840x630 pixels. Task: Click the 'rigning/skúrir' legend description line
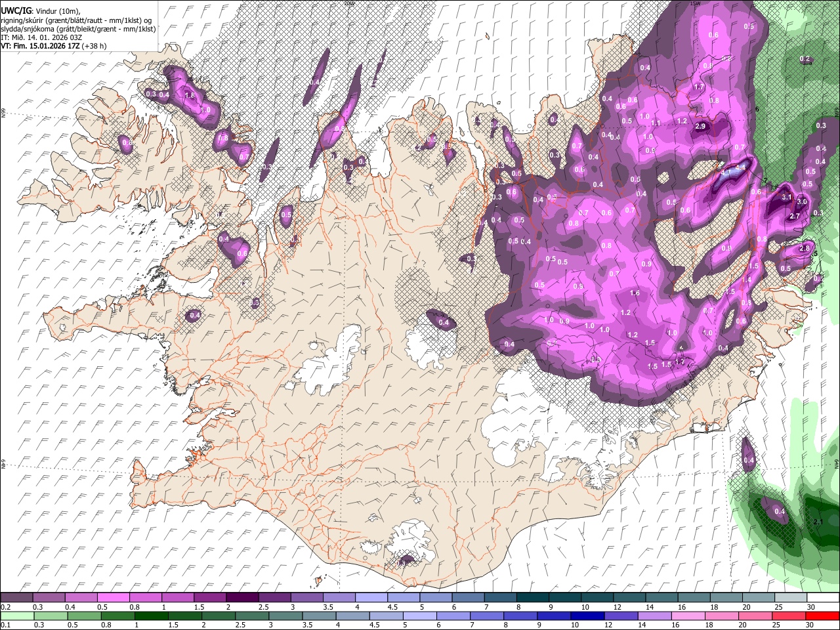77,20
